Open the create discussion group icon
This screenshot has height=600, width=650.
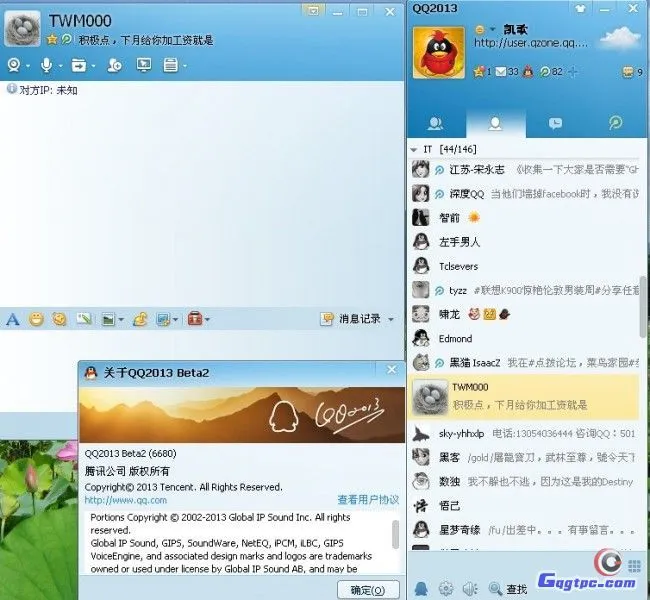(x=114, y=65)
